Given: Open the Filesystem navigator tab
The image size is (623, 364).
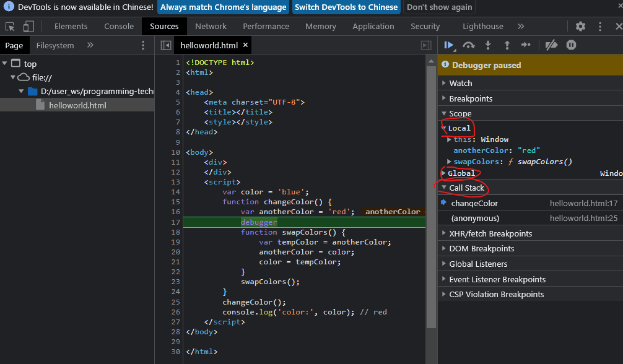Looking at the screenshot, I should pos(54,45).
